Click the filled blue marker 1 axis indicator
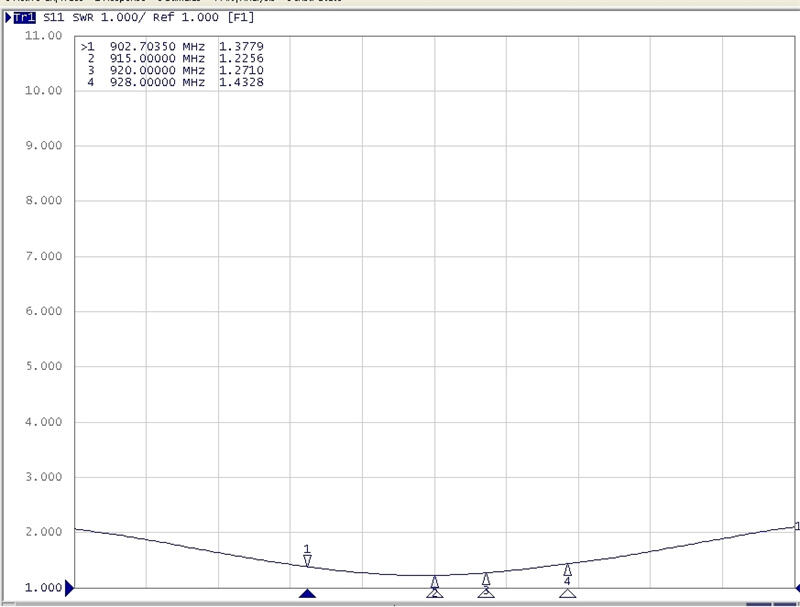800x607 pixels. (307, 593)
